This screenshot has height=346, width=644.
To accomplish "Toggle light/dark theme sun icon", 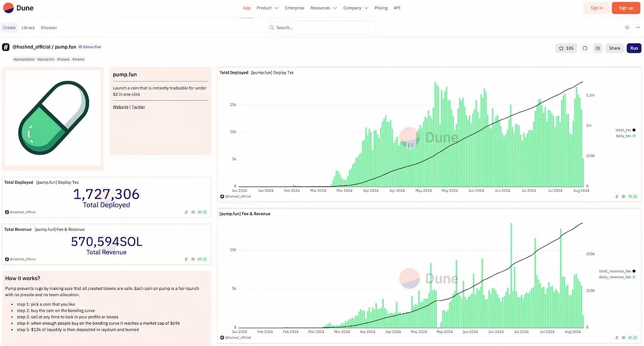I will [627, 28].
